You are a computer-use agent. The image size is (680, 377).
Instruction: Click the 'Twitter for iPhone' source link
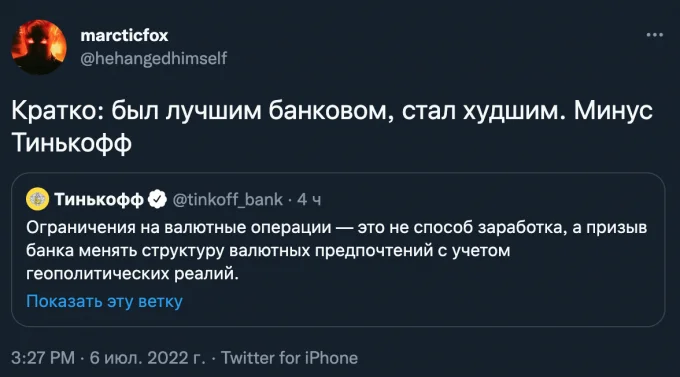point(289,358)
